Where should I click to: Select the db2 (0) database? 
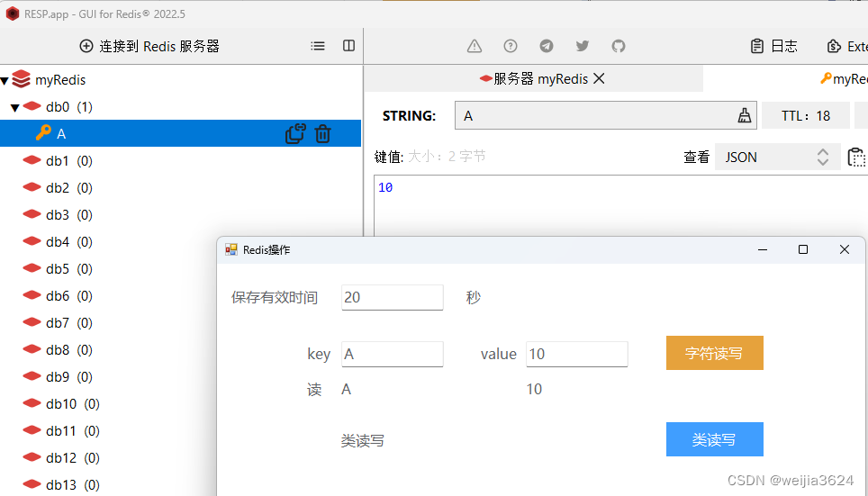click(x=69, y=187)
